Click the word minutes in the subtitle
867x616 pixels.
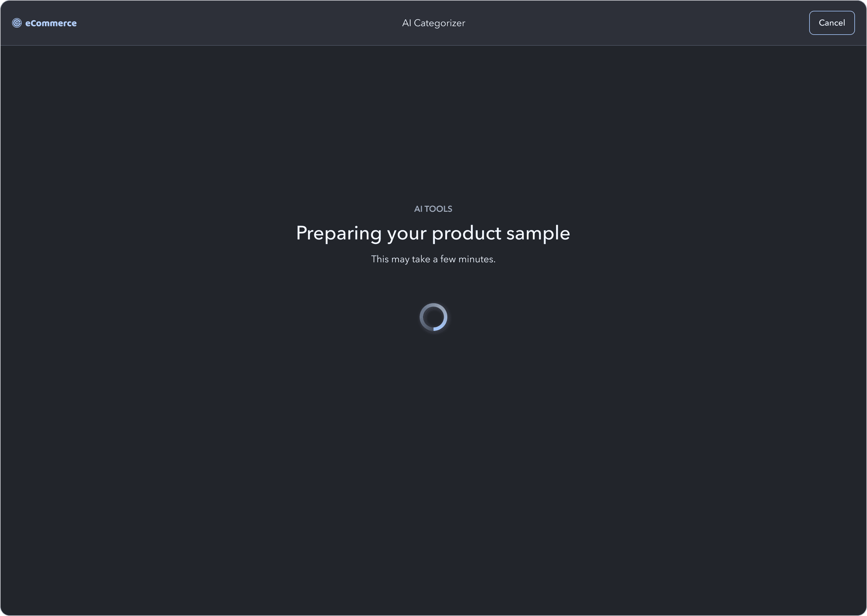[476, 260]
